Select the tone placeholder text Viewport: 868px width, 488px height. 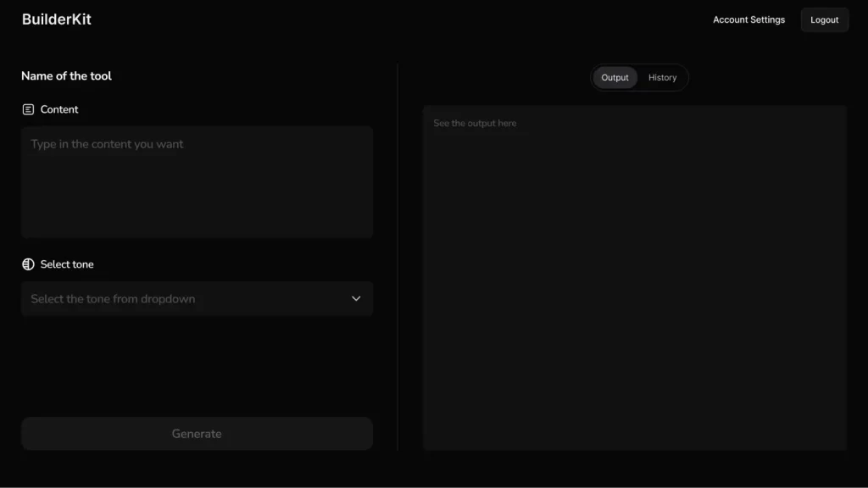112,298
